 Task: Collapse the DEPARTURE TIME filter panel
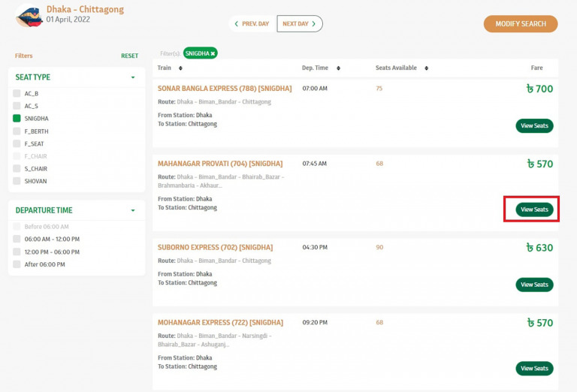click(133, 211)
